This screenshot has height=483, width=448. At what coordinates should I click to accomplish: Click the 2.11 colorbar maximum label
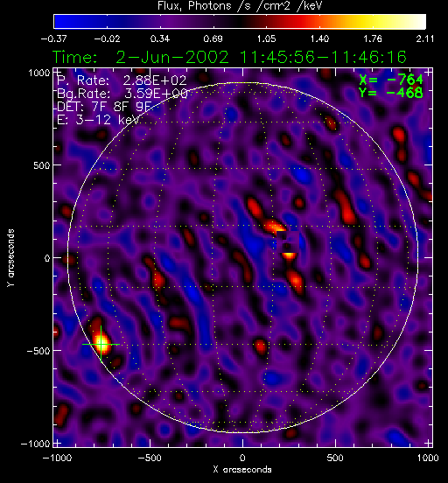(425, 38)
